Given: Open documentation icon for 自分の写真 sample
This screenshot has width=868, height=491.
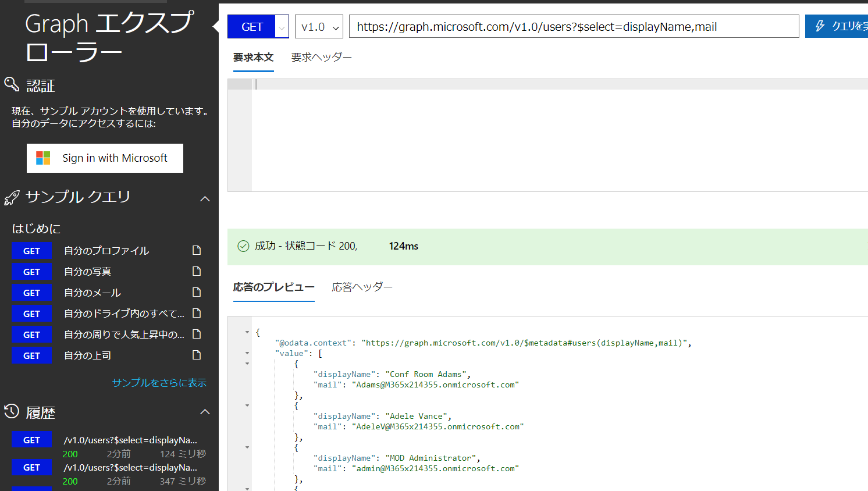Looking at the screenshot, I should pyautogui.click(x=197, y=271).
